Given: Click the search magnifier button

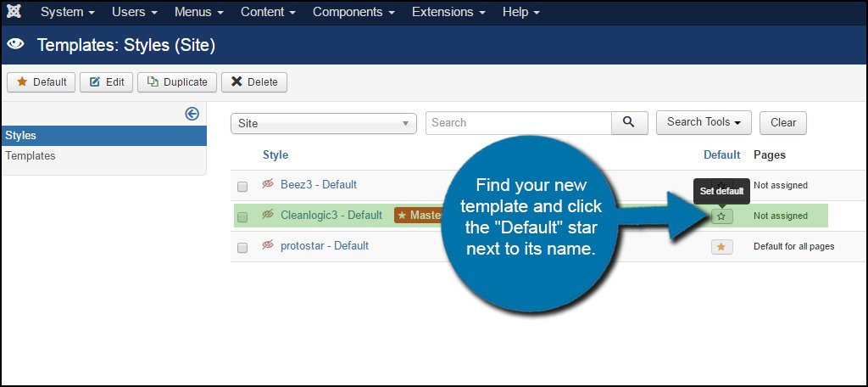Looking at the screenshot, I should 630,122.
